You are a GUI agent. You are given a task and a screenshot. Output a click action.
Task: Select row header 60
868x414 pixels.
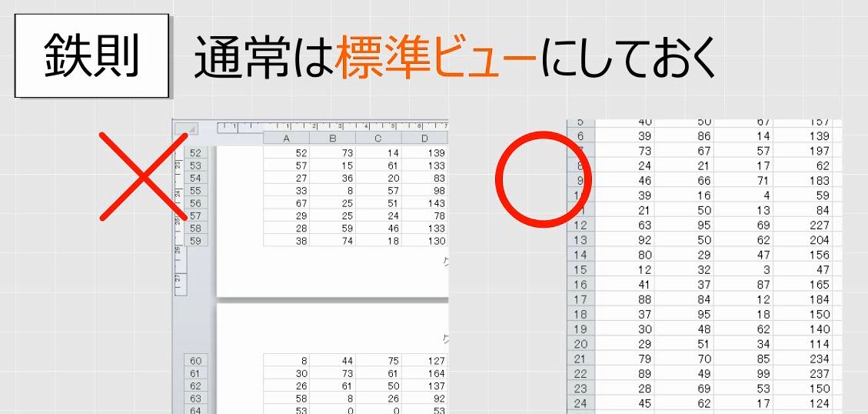196,361
